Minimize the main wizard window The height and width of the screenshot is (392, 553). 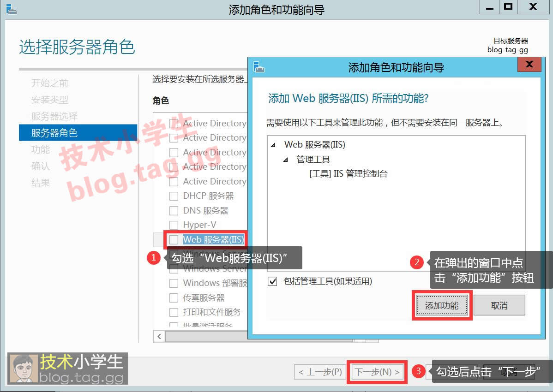click(x=489, y=7)
